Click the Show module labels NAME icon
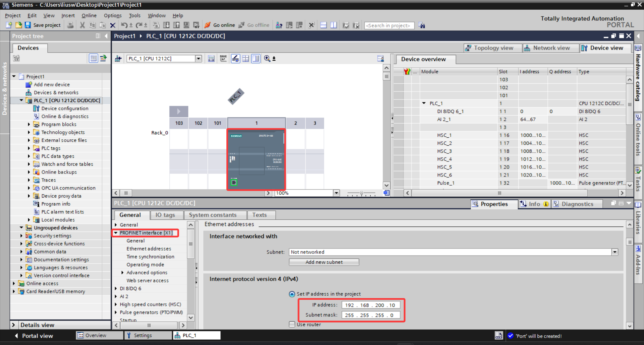Viewport: 644px width, 345px height. tap(223, 59)
